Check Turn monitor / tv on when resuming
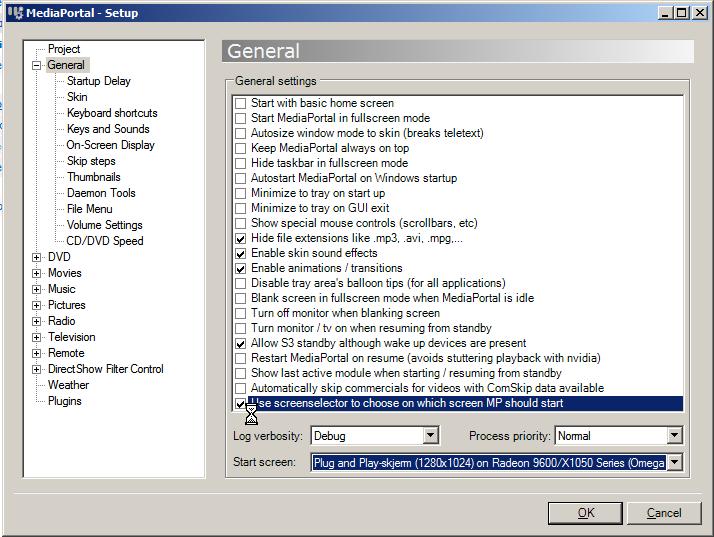This screenshot has height=537, width=714. [x=240, y=328]
